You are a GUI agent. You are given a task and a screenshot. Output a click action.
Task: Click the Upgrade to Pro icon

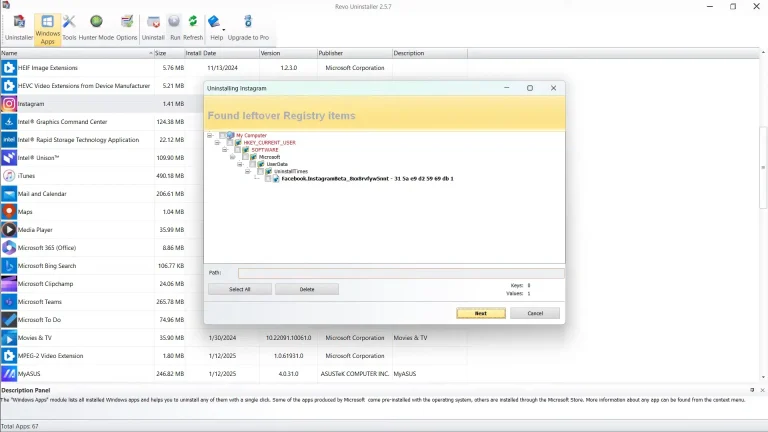(248, 29)
